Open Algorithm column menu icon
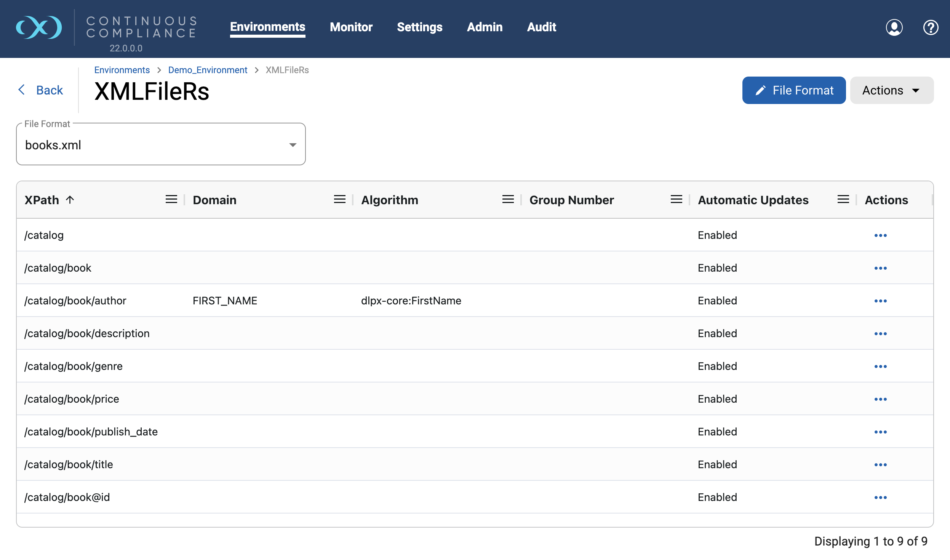 click(x=508, y=200)
